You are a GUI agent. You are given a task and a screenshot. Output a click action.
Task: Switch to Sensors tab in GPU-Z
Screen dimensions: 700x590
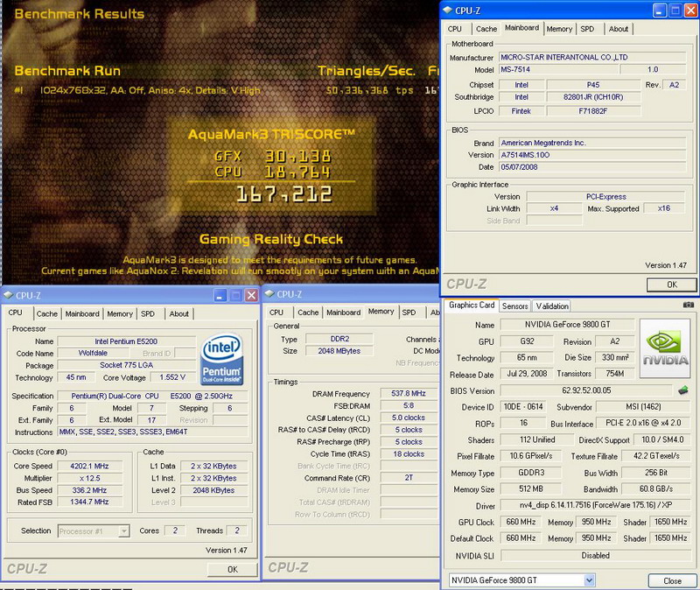coord(514,306)
